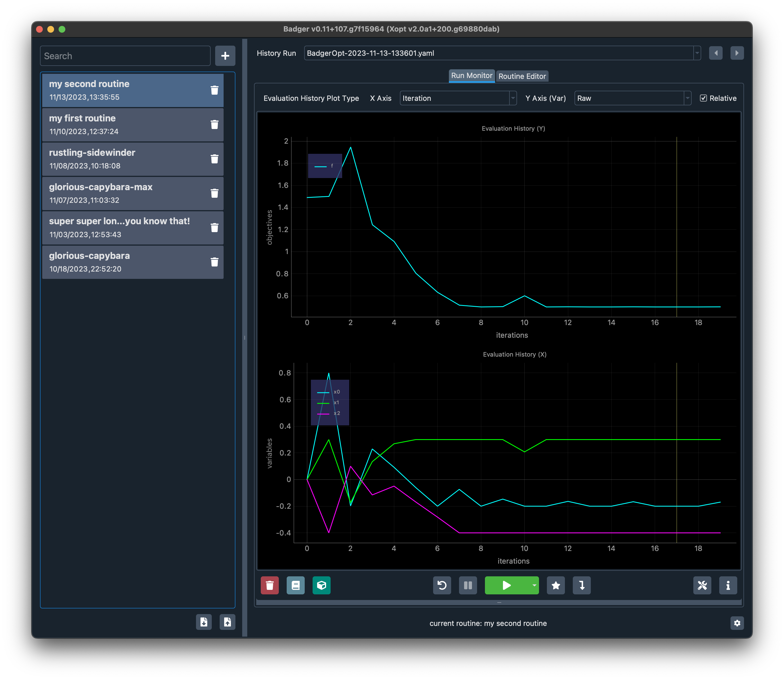Click the 'Evaluation History Plot Type' label
Viewport: 784px width, 680px height.
click(x=311, y=98)
